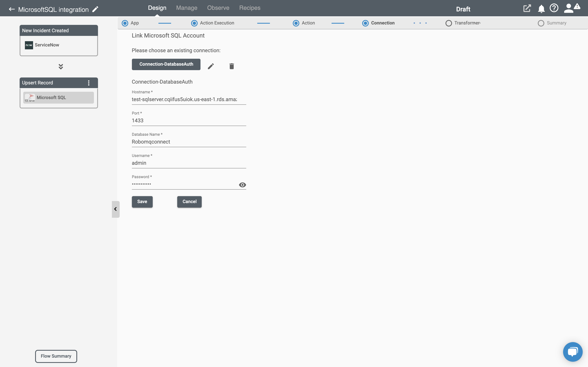Image resolution: width=588 pixels, height=367 pixels.
Task: Click the ServiceNow app icon
Action: pos(29,45)
